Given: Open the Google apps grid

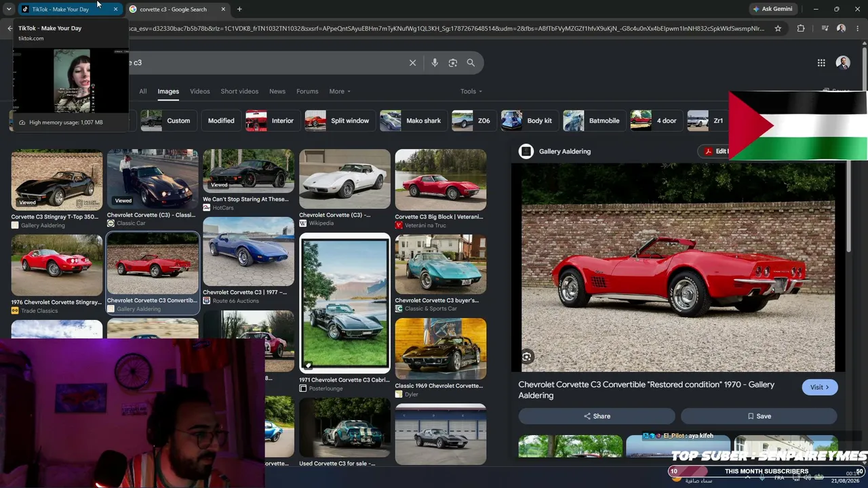Looking at the screenshot, I should (821, 62).
